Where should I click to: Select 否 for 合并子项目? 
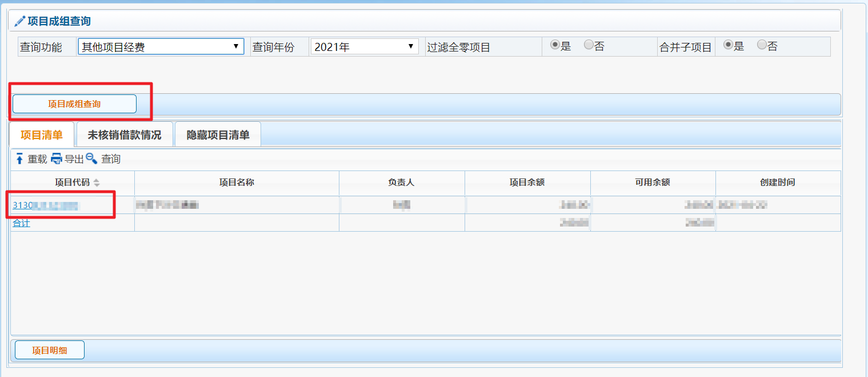tap(762, 46)
